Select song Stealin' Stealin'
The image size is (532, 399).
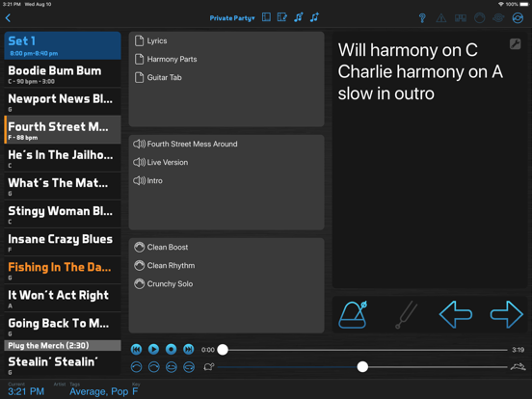pos(63,364)
